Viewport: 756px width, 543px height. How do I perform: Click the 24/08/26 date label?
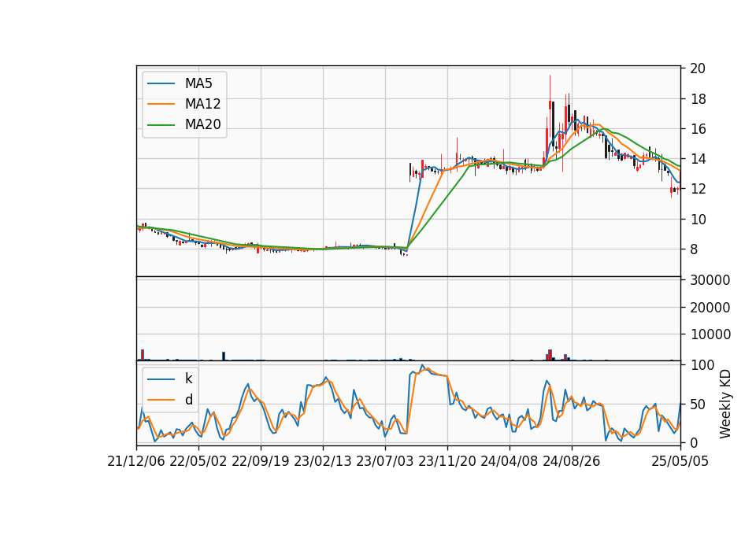click(x=572, y=462)
